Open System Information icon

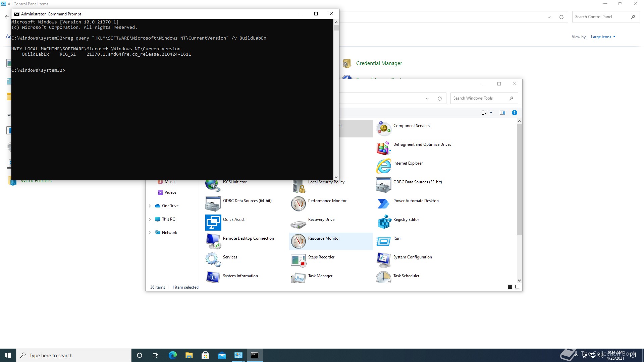click(x=213, y=278)
